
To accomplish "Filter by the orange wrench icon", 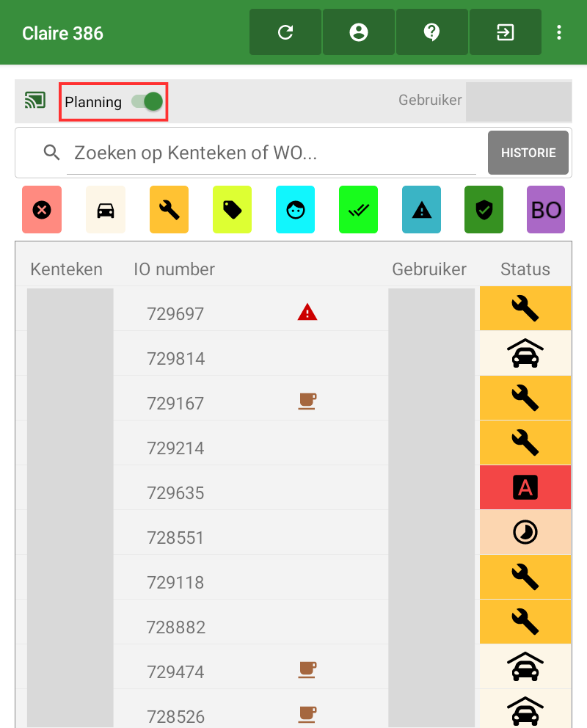I will [169, 210].
